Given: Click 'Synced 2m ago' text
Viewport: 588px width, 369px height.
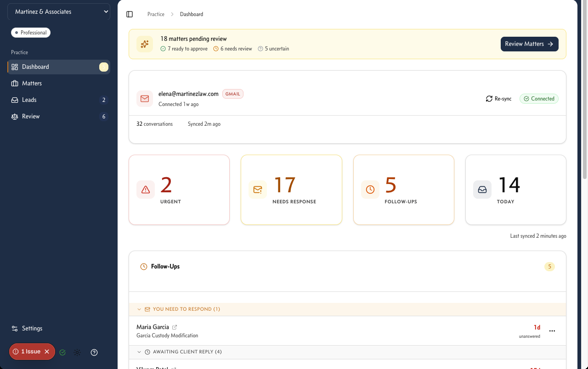Looking at the screenshot, I should (204, 124).
